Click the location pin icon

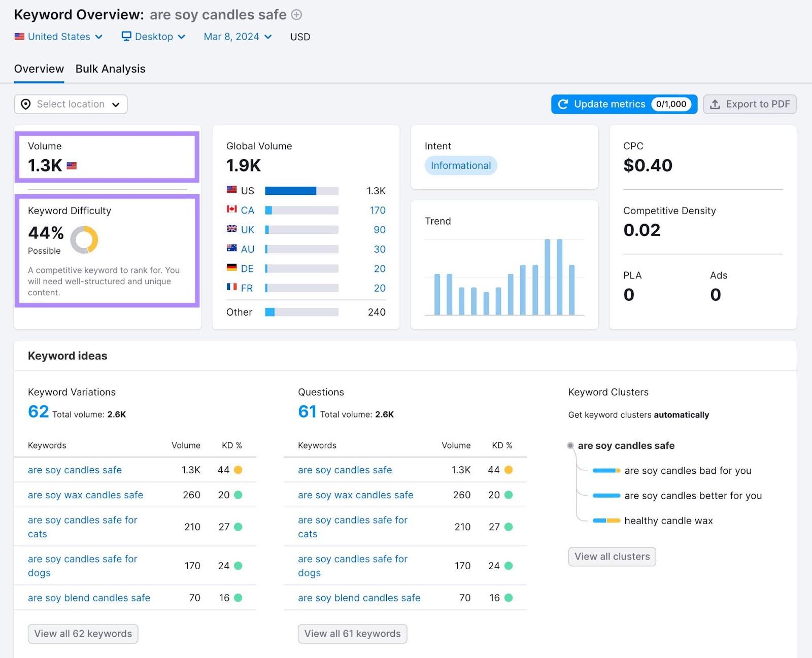pos(26,104)
